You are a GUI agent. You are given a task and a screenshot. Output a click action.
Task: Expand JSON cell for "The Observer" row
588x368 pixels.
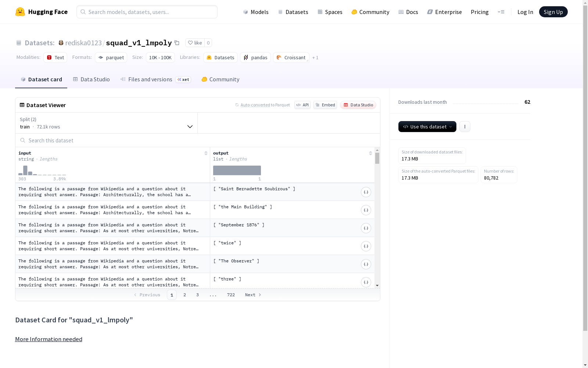pyautogui.click(x=366, y=264)
